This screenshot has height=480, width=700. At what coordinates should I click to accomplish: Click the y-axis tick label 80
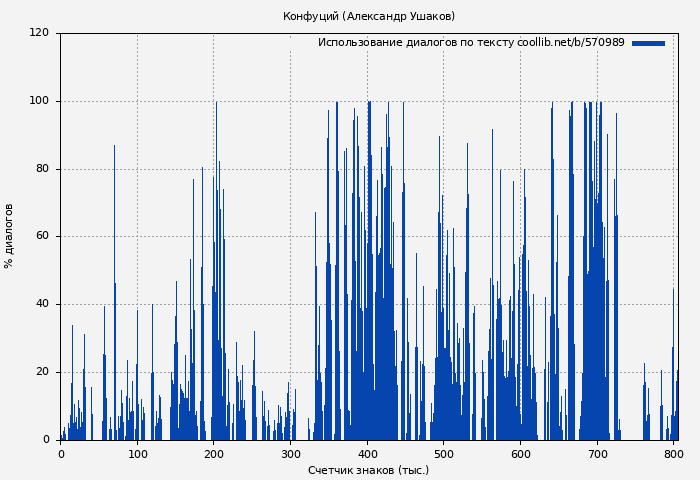click(x=42, y=169)
